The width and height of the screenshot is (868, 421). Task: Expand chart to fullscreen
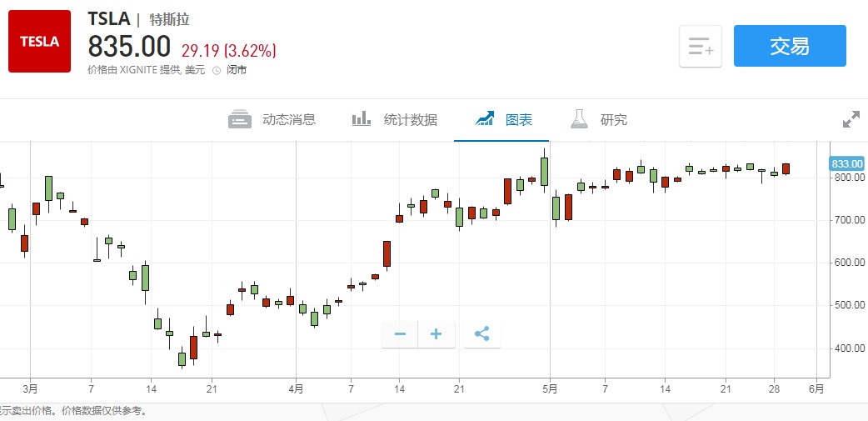851,119
